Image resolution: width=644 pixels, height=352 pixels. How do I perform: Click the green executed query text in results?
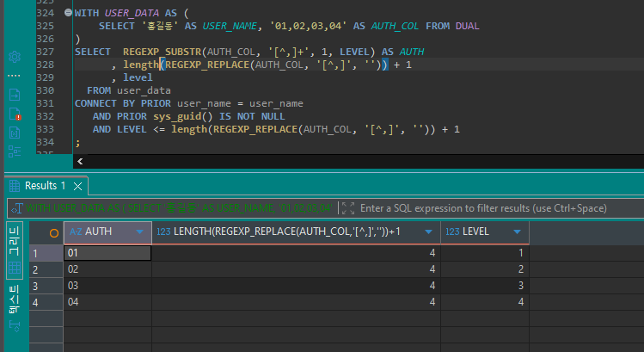click(179, 208)
